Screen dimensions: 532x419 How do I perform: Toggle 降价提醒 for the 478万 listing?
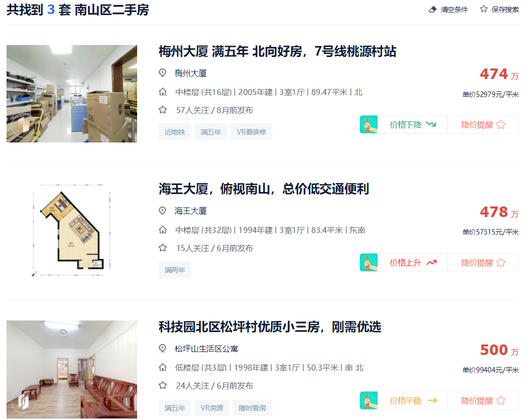[x=483, y=262]
